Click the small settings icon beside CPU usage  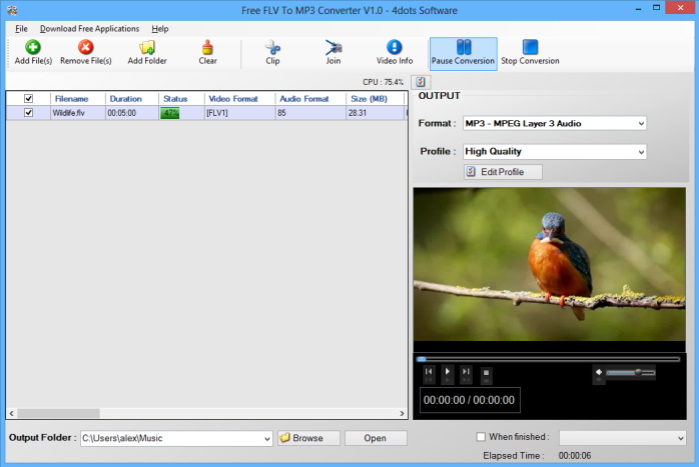[420, 82]
